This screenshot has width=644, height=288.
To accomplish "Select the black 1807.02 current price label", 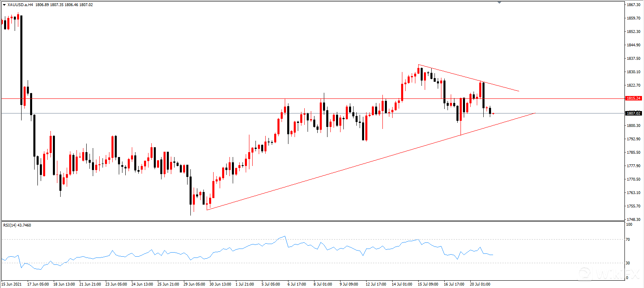I will pos(633,113).
